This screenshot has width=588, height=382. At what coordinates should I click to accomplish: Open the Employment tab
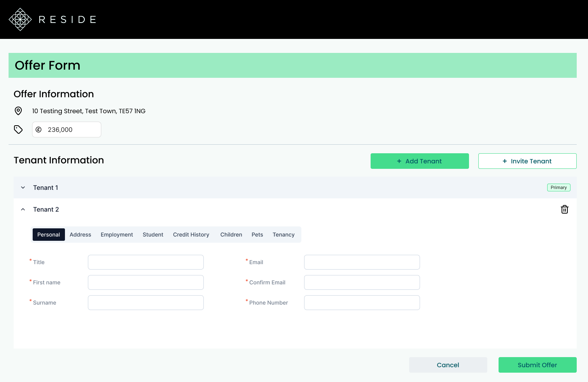coord(117,235)
